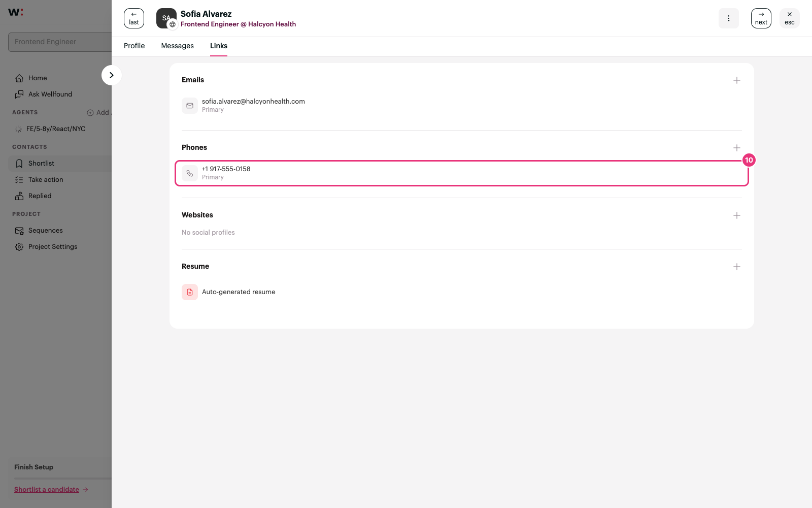Click the Sofia Alvarez avatar
Viewport: 812px width, 508px height.
166,18
